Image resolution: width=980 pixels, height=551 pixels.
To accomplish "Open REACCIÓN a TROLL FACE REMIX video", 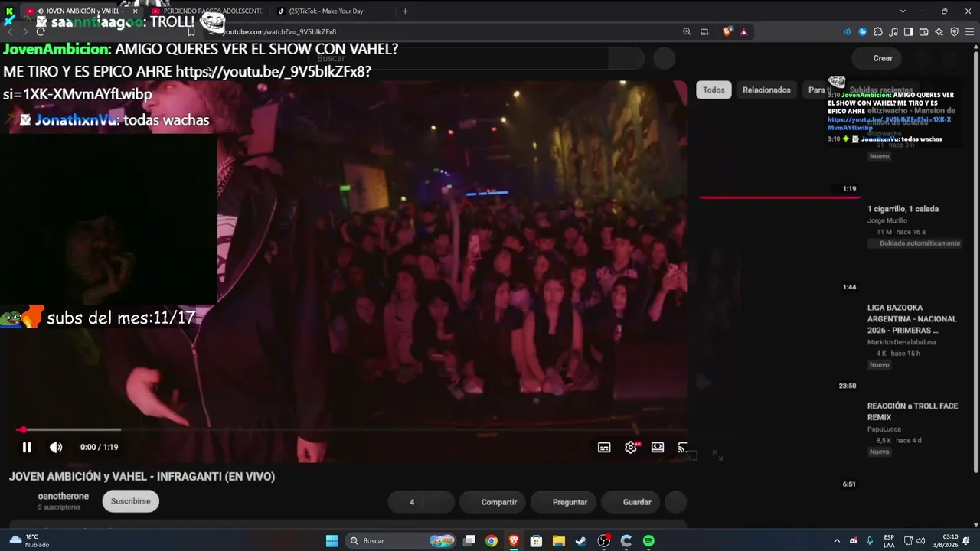I will click(x=913, y=412).
